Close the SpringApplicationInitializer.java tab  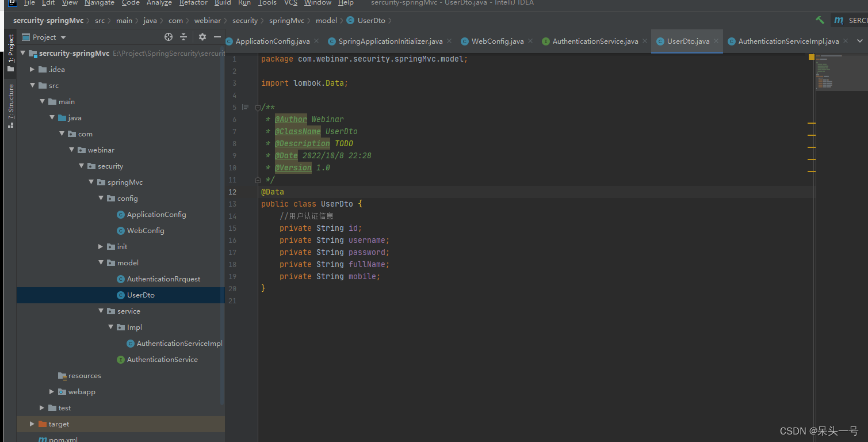[x=449, y=41]
